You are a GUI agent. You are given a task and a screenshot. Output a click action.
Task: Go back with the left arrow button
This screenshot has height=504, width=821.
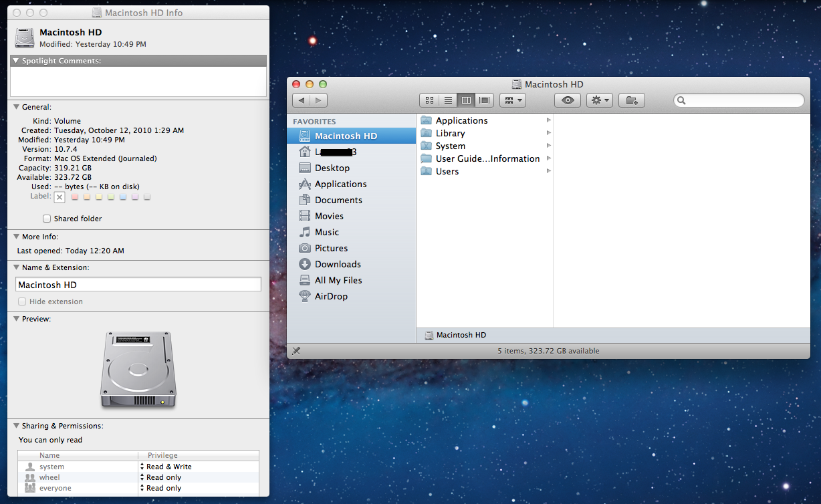[302, 100]
